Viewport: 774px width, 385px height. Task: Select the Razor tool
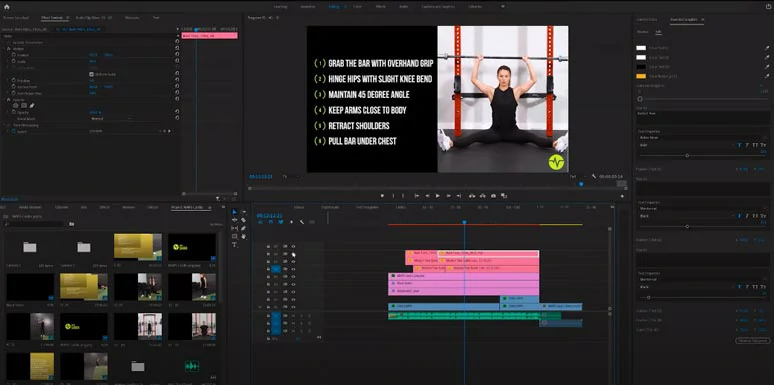(243, 220)
